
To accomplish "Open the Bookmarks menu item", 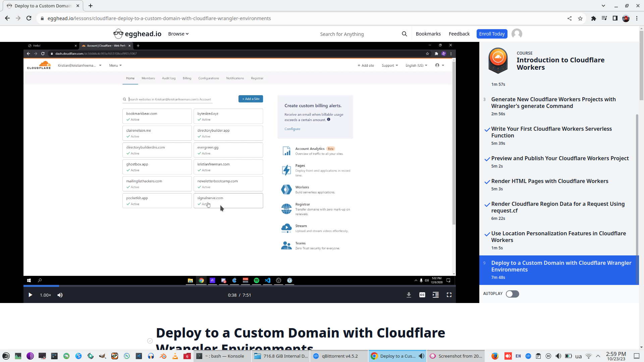I will point(428,34).
